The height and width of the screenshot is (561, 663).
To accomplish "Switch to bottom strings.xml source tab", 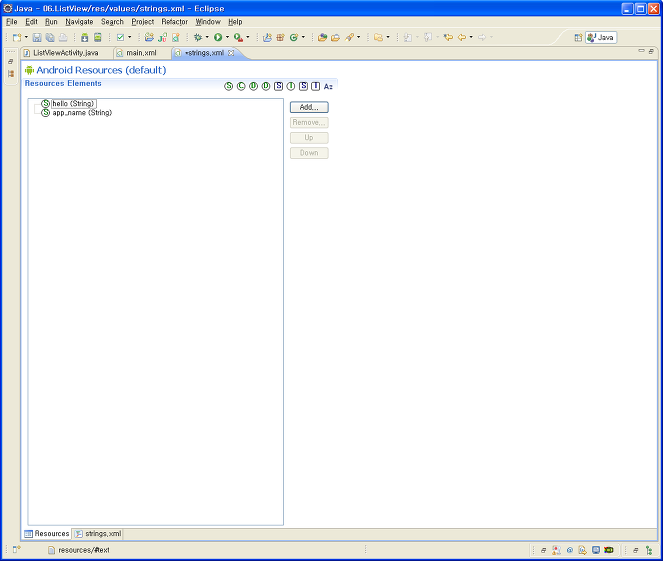I will coord(99,534).
